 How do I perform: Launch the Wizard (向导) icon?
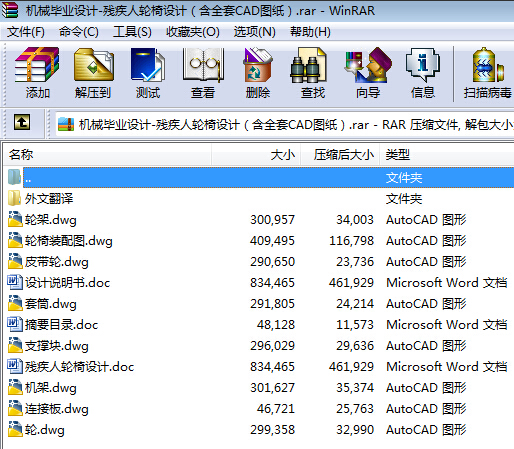tap(368, 65)
